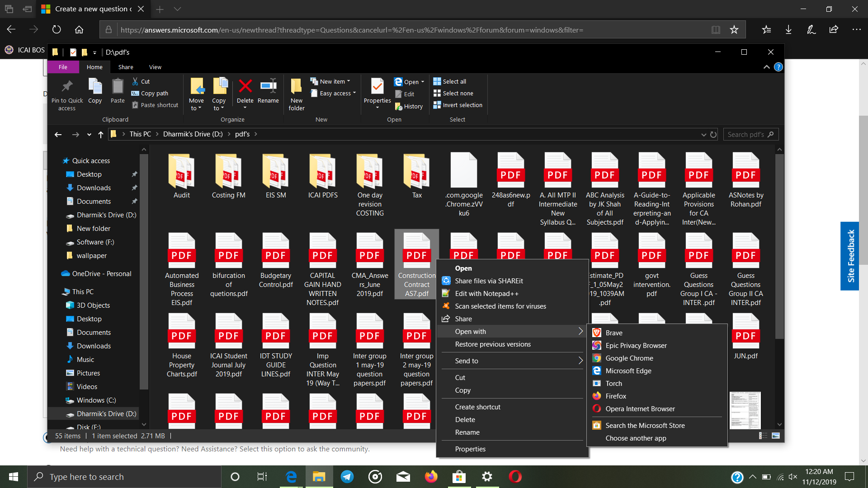The width and height of the screenshot is (868, 488).
Task: Select wallpaper folder in navigation pane
Action: (92, 255)
